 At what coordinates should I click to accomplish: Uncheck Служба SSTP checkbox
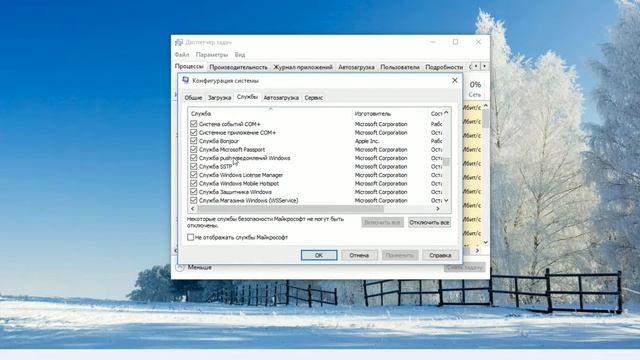193,167
